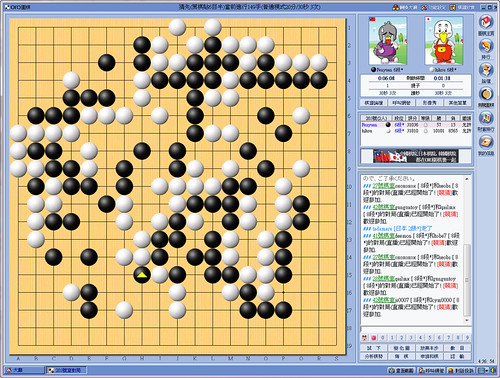Viewport: 500px width, 378px height.
Task: Click quick-phrase number 5 button
Action: click(430, 338)
